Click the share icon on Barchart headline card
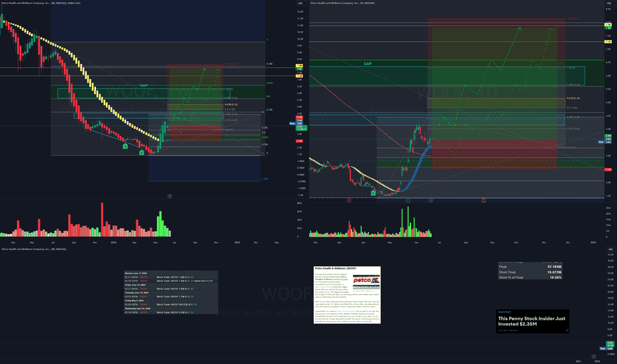 click(567, 330)
